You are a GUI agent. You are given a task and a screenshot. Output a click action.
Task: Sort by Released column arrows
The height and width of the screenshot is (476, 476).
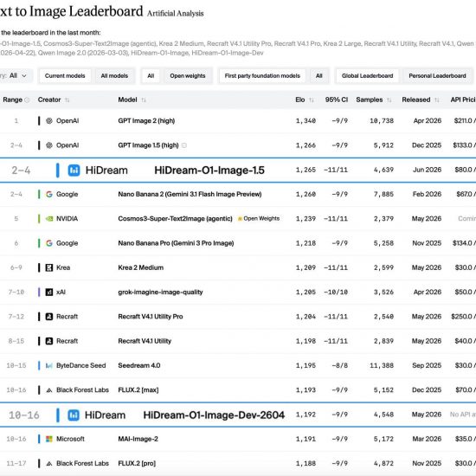click(x=437, y=100)
